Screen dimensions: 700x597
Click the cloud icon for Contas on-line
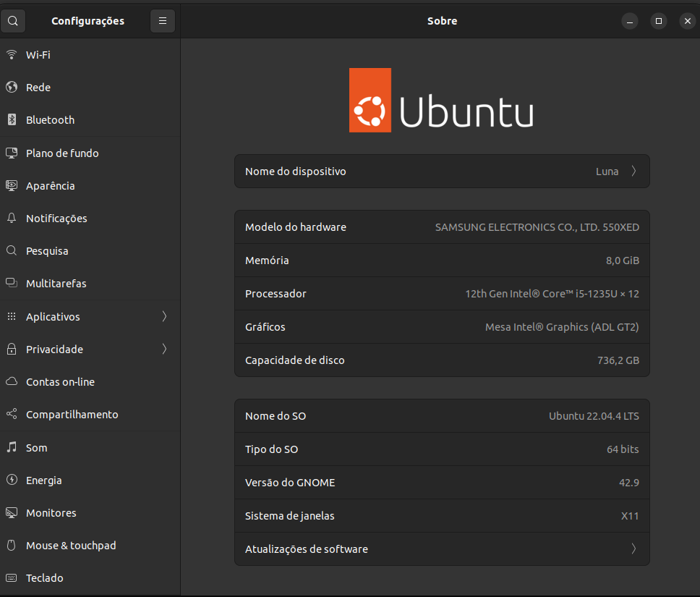(12, 381)
